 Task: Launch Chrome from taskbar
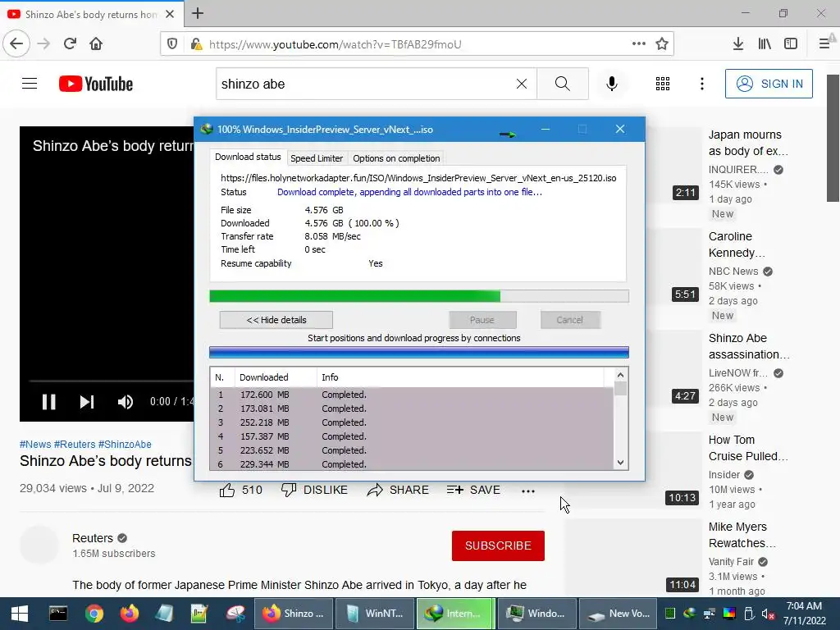coord(94,614)
